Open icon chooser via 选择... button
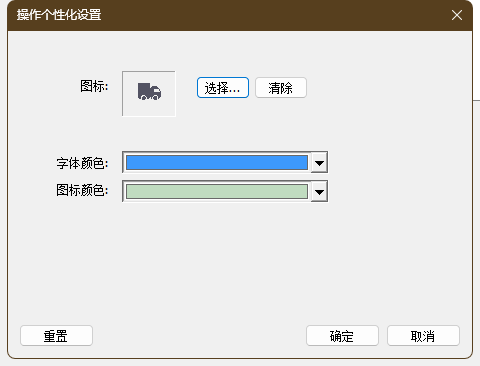Screen dimensions: 480x366 pos(223,88)
